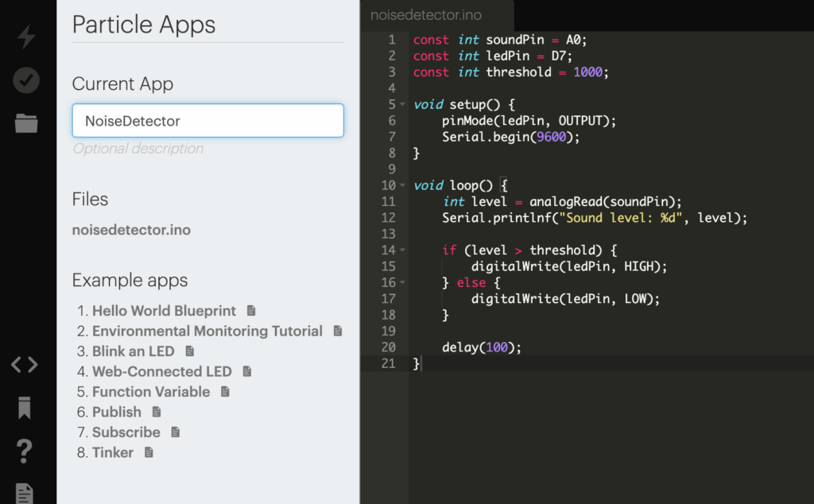Save app using the folder icon

tap(26, 123)
